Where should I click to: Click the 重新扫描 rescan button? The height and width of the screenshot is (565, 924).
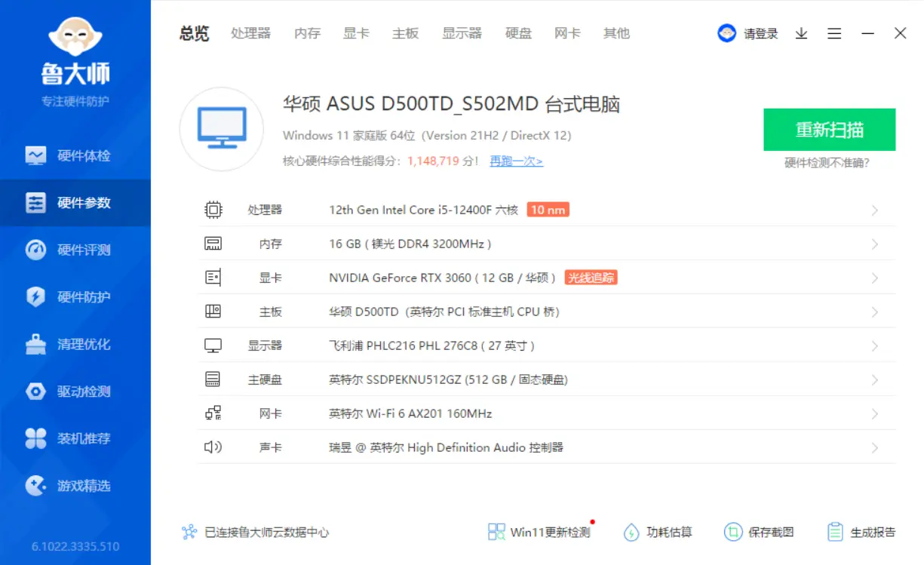829,129
